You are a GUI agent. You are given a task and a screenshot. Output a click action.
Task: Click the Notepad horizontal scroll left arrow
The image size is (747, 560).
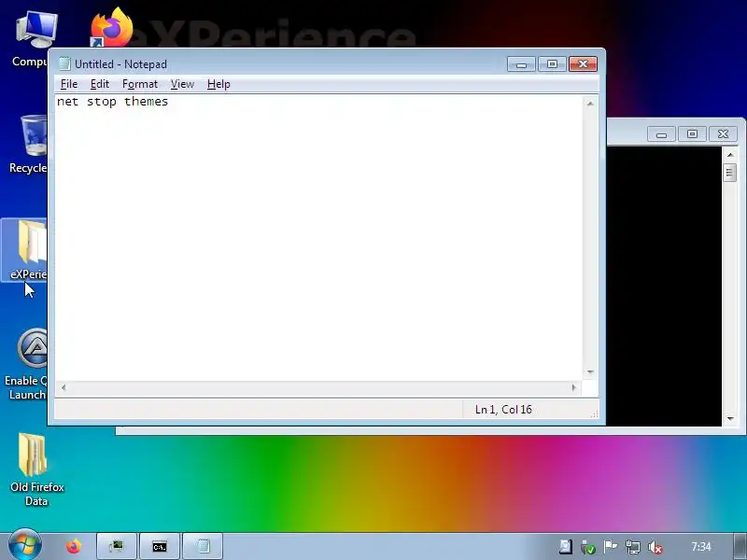[x=63, y=387]
